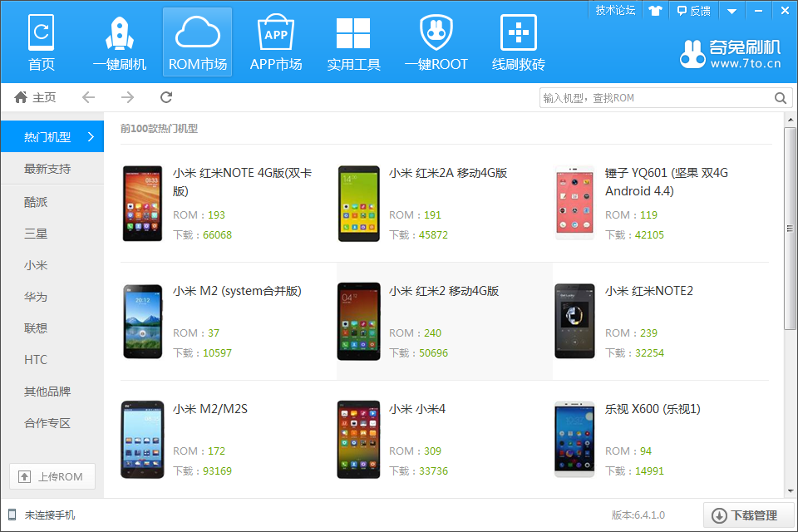The image size is (798, 532).
Task: Expand the 热门机型 category chevron
Action: [x=91, y=137]
